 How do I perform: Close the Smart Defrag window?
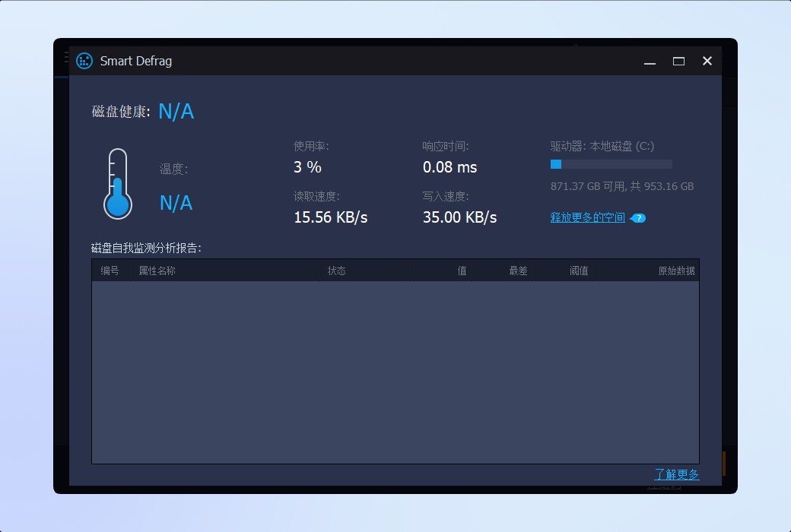tap(707, 61)
